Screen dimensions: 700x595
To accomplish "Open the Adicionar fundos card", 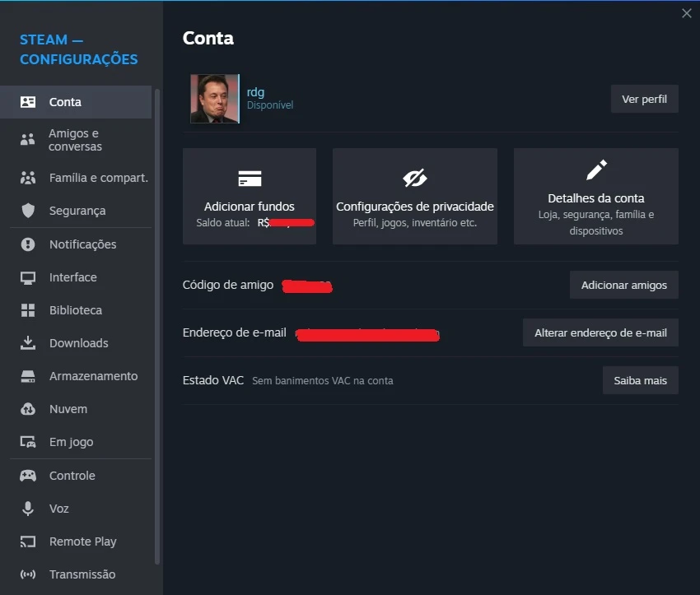I will click(x=250, y=196).
